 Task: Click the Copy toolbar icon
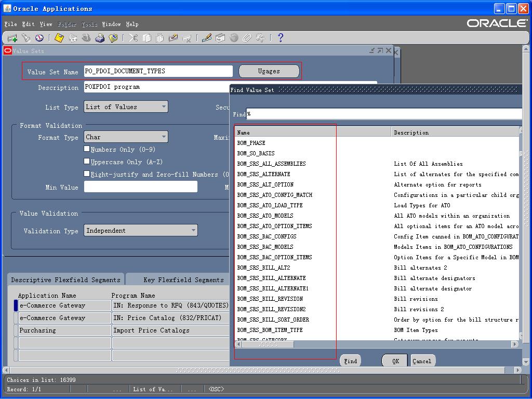(147, 38)
